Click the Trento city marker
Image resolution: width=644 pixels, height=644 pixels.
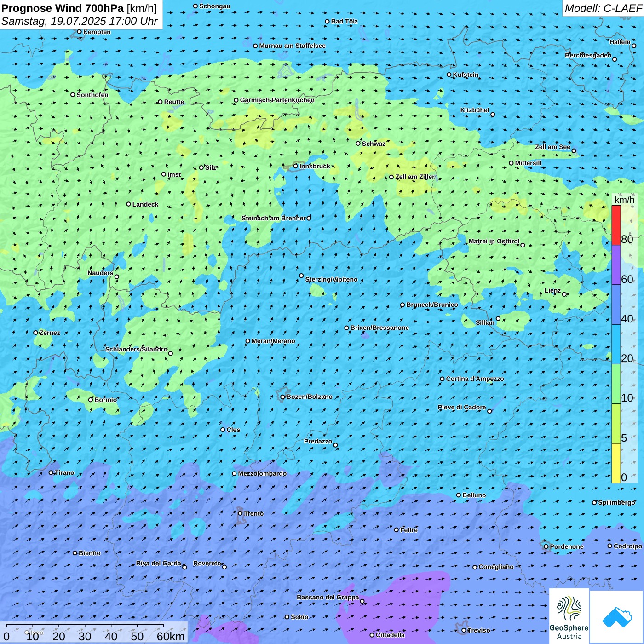click(240, 513)
